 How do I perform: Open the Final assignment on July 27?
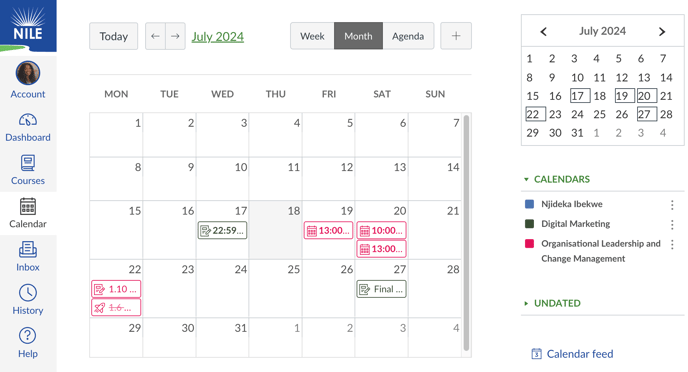[381, 289]
